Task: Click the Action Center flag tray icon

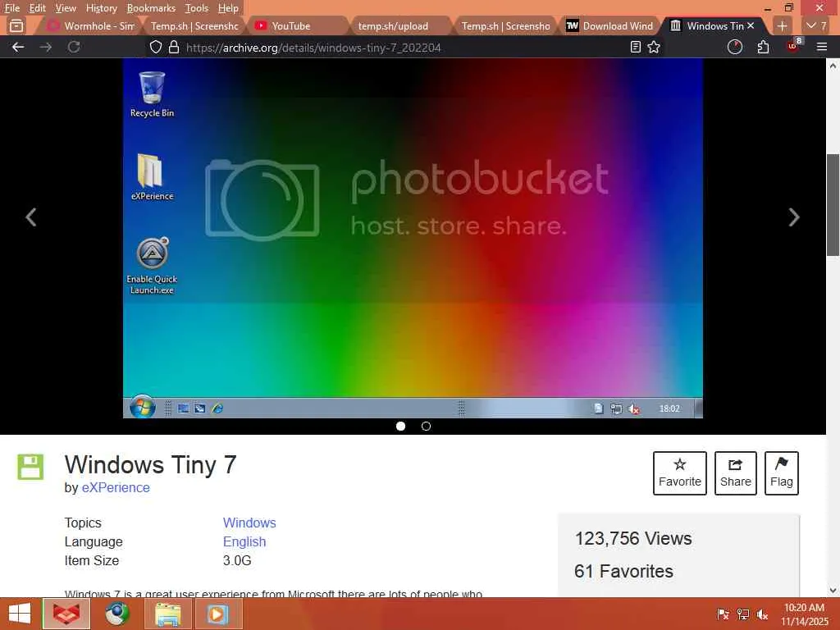Action: pyautogui.click(x=724, y=614)
